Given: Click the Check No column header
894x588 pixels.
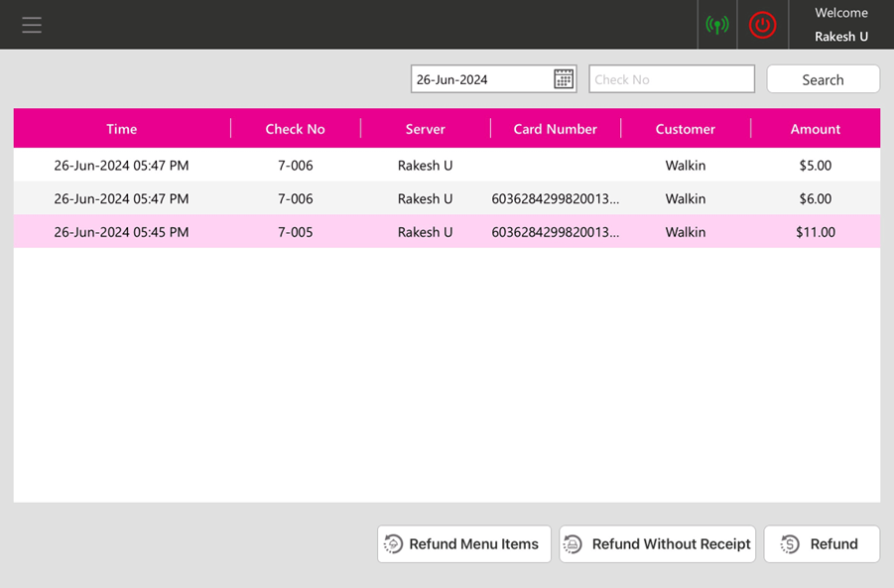Looking at the screenshot, I should pyautogui.click(x=295, y=129).
